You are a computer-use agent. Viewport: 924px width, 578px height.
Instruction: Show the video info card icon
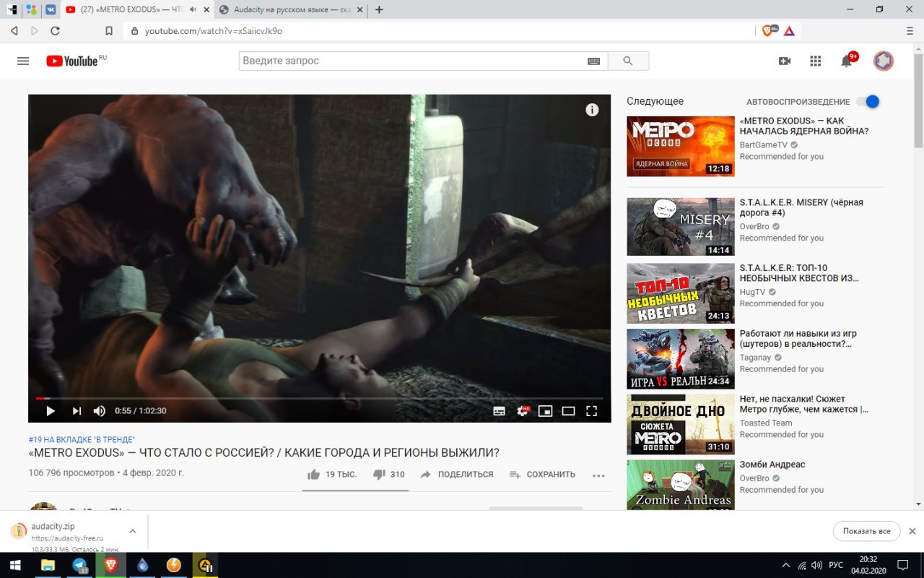coord(592,110)
